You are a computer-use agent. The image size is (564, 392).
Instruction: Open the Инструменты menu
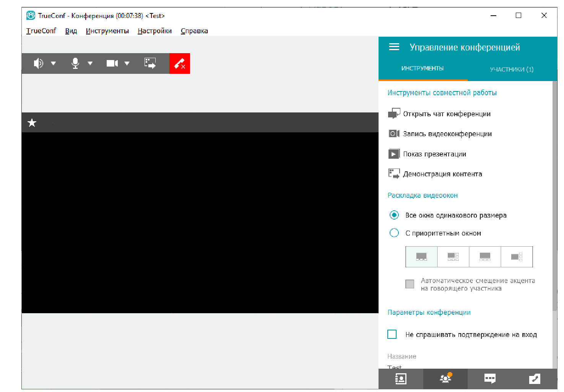(107, 31)
